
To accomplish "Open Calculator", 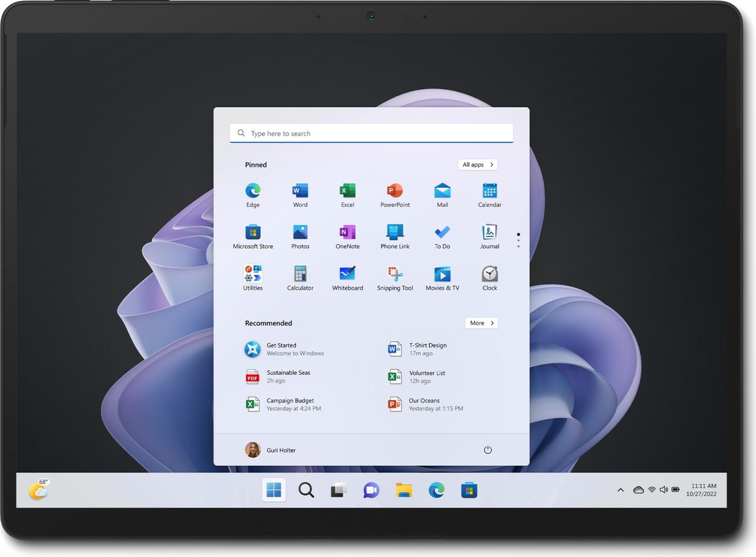I will point(300,278).
